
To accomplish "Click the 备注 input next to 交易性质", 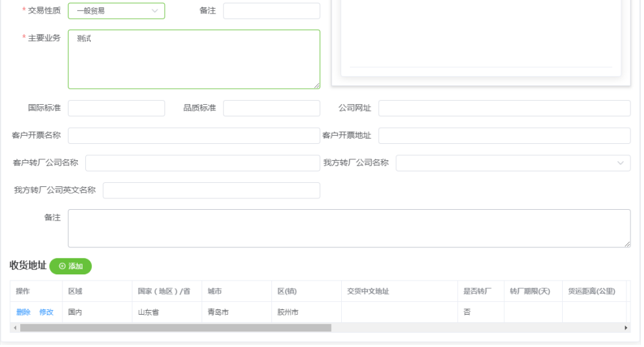I will (x=271, y=11).
